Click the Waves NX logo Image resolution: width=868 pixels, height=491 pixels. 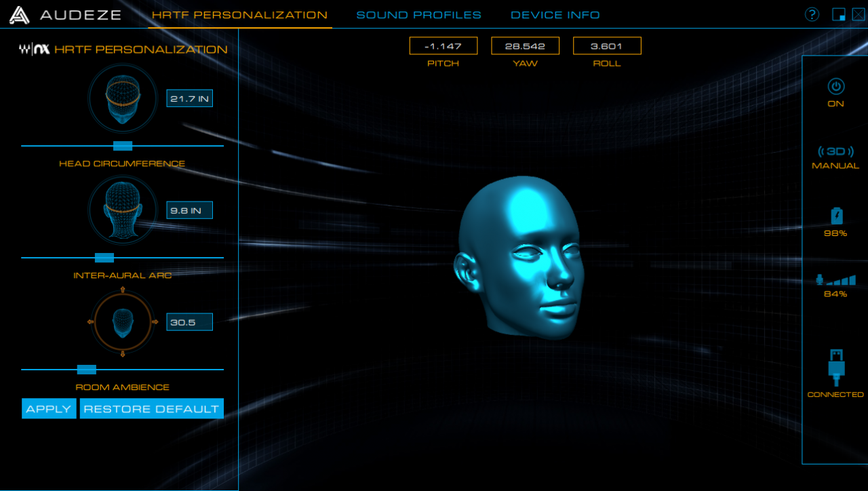pyautogui.click(x=35, y=50)
